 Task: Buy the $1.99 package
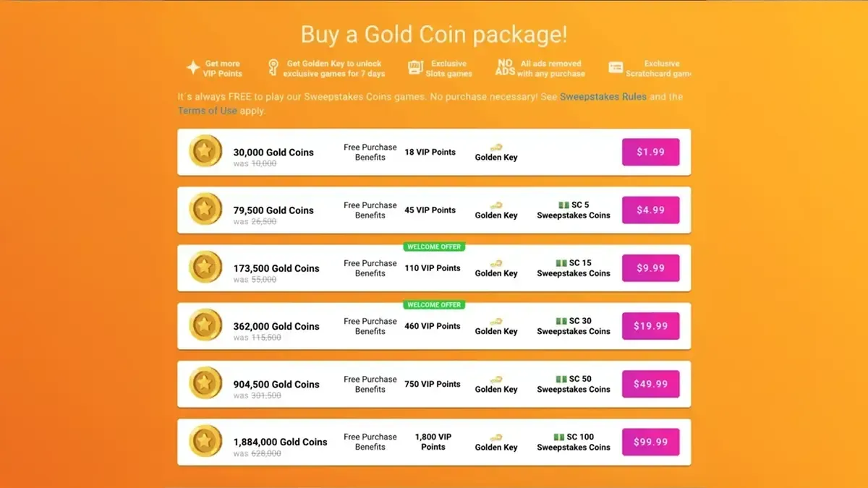coord(650,152)
